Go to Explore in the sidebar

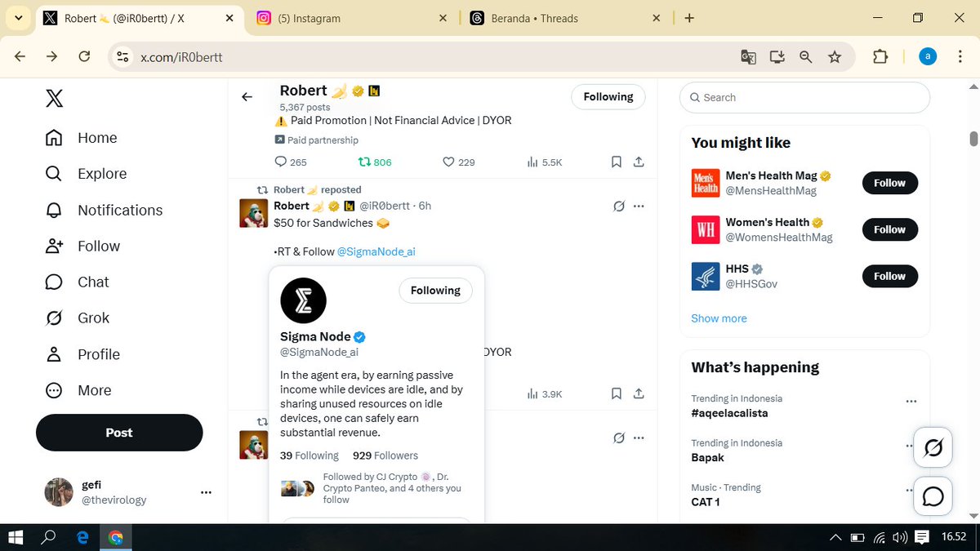pos(87,174)
